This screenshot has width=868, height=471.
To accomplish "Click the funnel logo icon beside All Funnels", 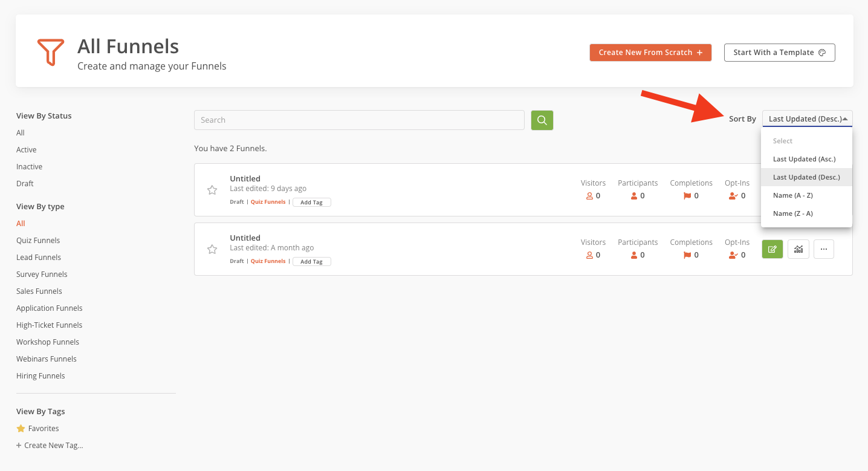I will click(51, 52).
